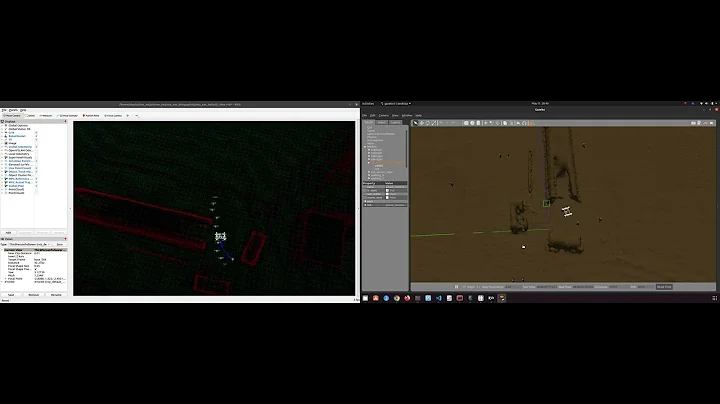The image size is (720, 404).
Task: Insert a sphere shape in Gazebo
Action: coord(472,123)
